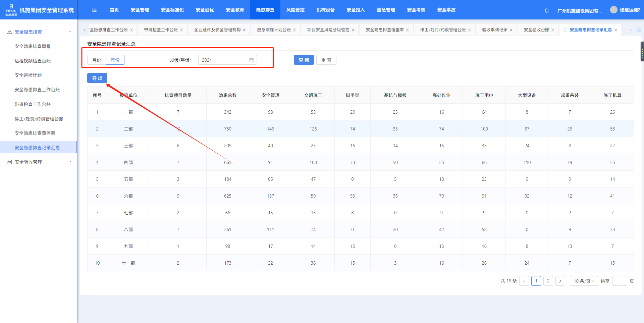Click the 重置 reset button
Viewport: 644px width, 323px height.
point(326,60)
